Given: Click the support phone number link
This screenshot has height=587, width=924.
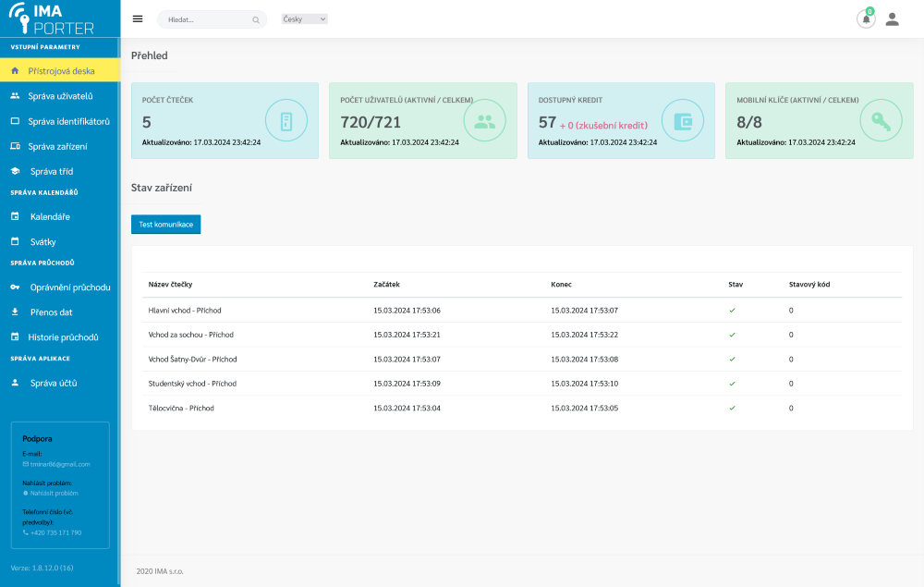Looking at the screenshot, I should pyautogui.click(x=55, y=532).
